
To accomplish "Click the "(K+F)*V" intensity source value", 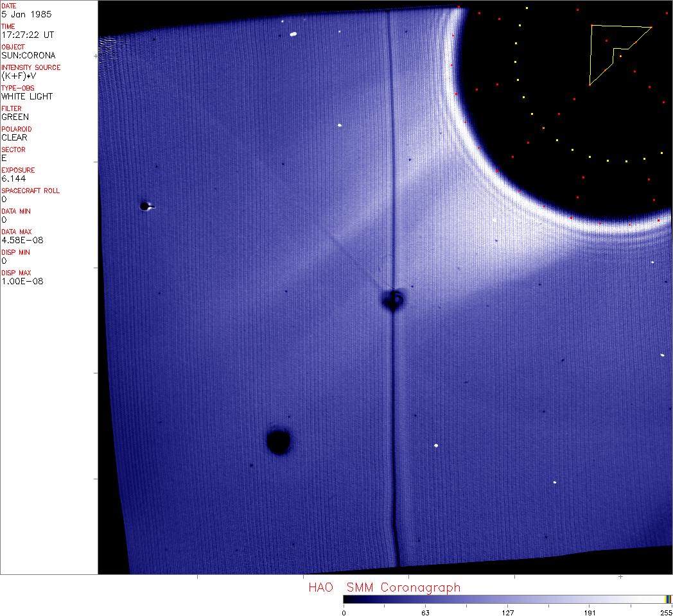I will pos(19,76).
